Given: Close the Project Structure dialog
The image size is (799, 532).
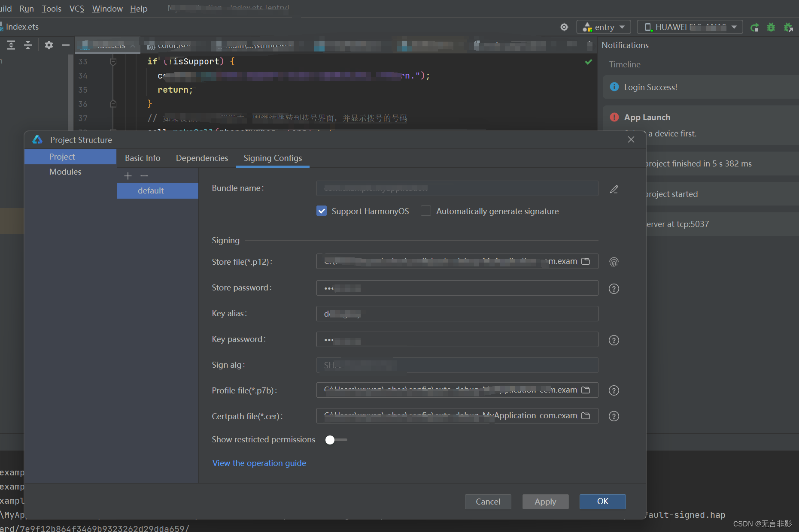Looking at the screenshot, I should tap(631, 139).
